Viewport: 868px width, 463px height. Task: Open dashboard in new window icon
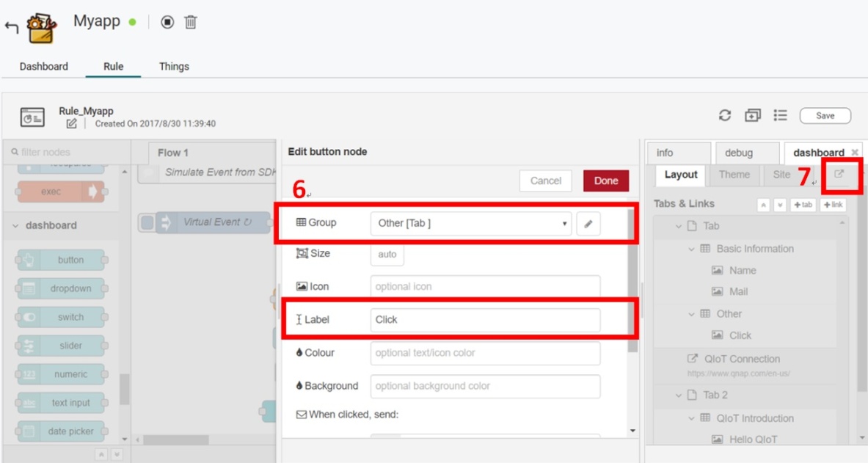click(x=839, y=175)
